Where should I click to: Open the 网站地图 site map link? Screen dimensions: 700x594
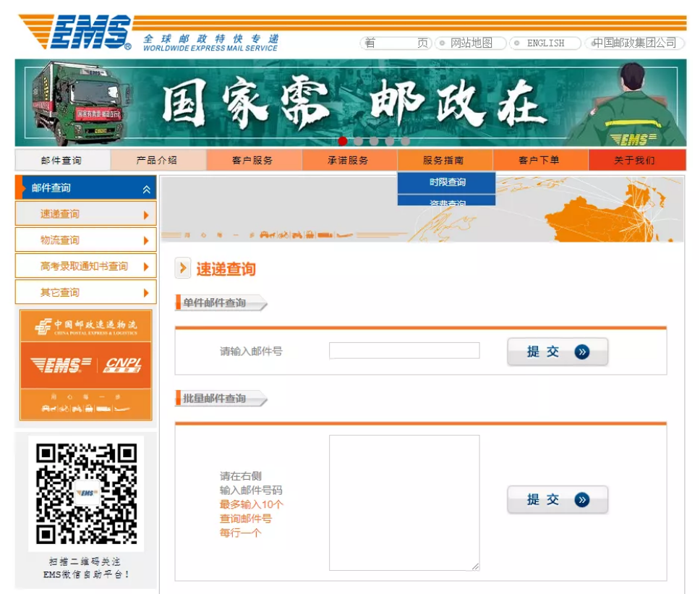tap(471, 43)
